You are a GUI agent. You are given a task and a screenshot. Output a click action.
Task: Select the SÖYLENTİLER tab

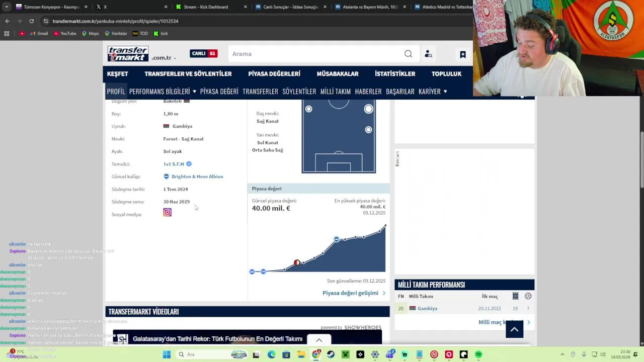299,91
